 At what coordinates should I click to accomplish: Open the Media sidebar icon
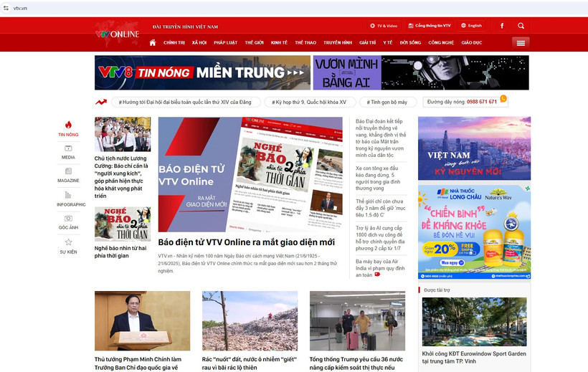pyautogui.click(x=68, y=148)
